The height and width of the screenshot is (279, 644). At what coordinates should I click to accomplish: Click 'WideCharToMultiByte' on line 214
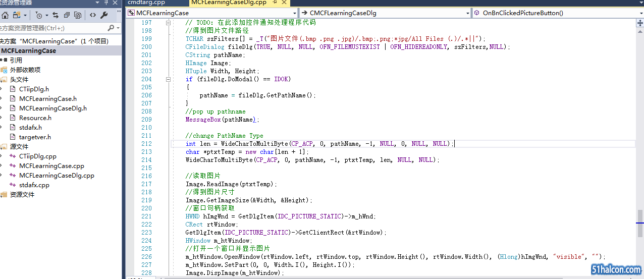219,160
